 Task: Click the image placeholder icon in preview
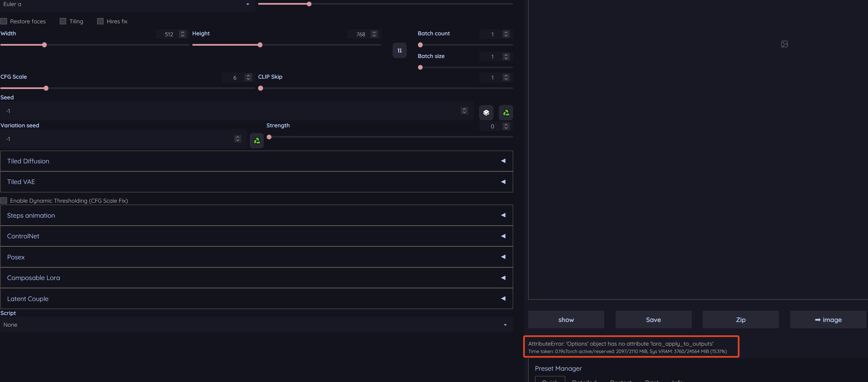tap(784, 44)
